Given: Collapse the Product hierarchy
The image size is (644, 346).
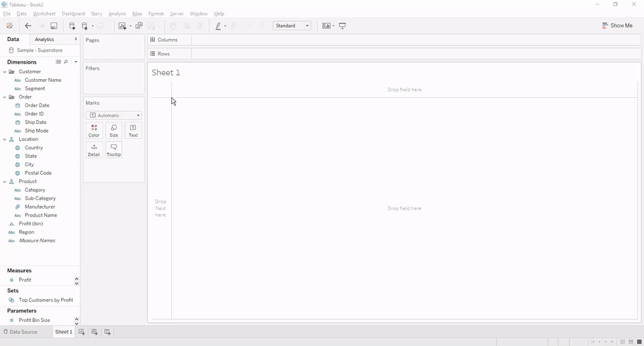Looking at the screenshot, I should (x=5, y=182).
